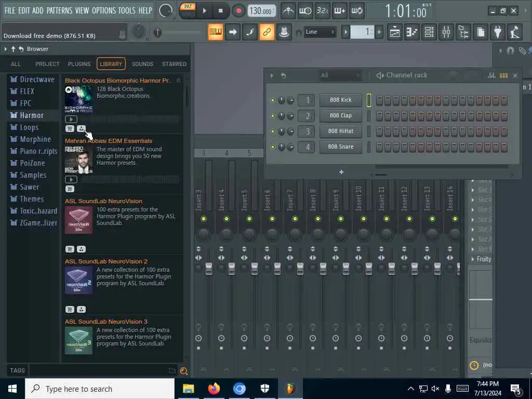This screenshot has width=532, height=399.
Task: Toggle loop recording icon
Action: (x=357, y=11)
